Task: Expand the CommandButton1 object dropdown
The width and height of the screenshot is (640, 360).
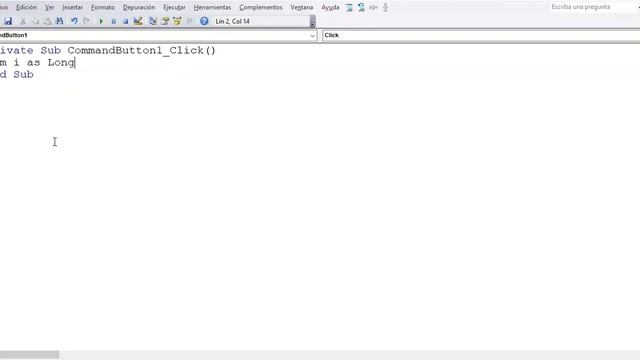Action: pos(312,36)
